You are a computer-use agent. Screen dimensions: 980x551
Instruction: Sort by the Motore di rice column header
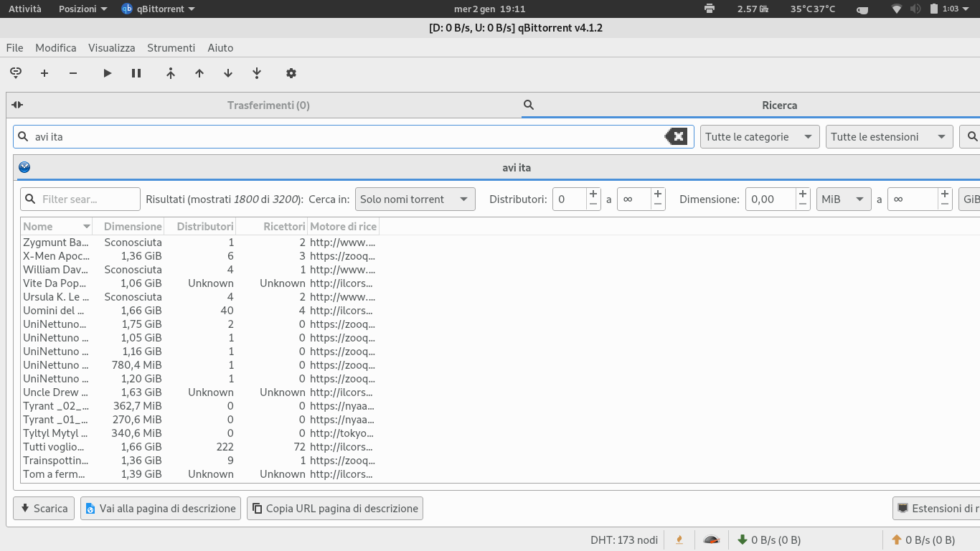[x=343, y=226]
